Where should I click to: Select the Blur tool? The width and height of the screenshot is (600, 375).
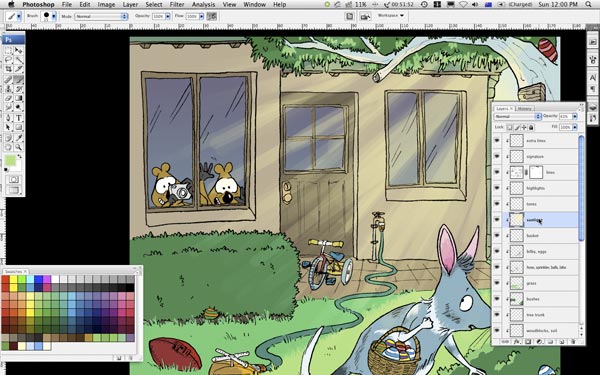(x=8, y=108)
